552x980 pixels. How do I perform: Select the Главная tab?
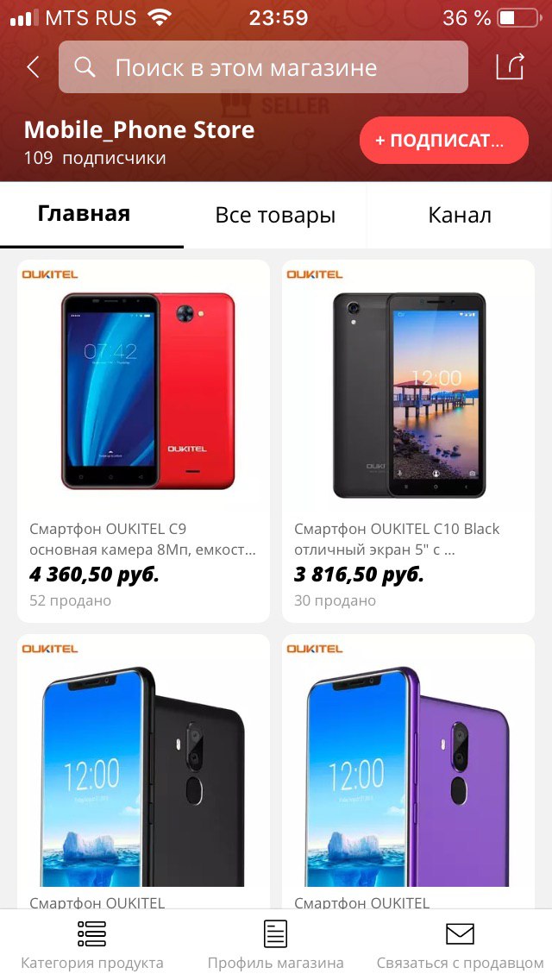click(x=84, y=214)
